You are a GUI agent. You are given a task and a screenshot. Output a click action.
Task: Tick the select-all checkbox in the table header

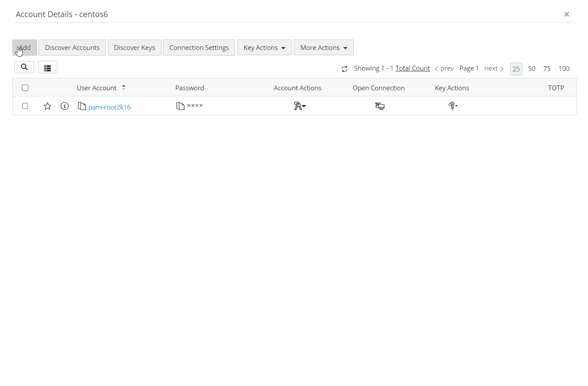click(x=25, y=88)
